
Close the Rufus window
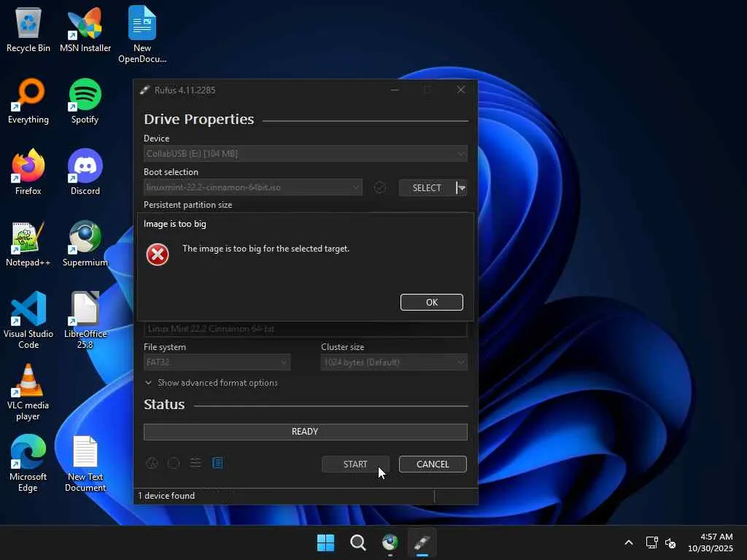tap(461, 90)
